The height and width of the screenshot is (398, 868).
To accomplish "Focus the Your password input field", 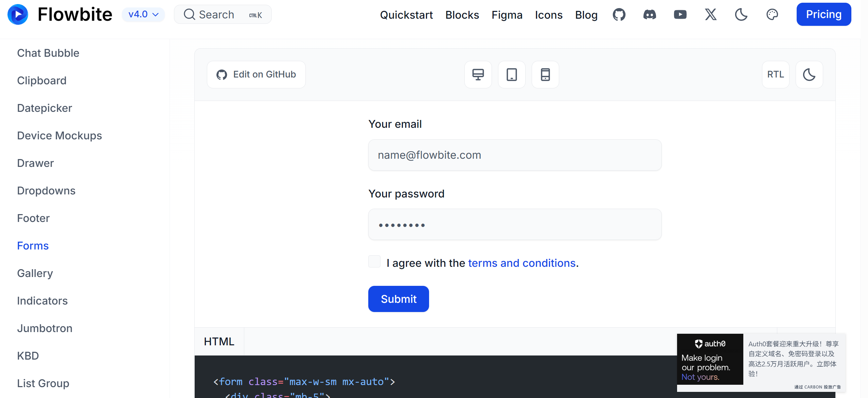I will 515,225.
